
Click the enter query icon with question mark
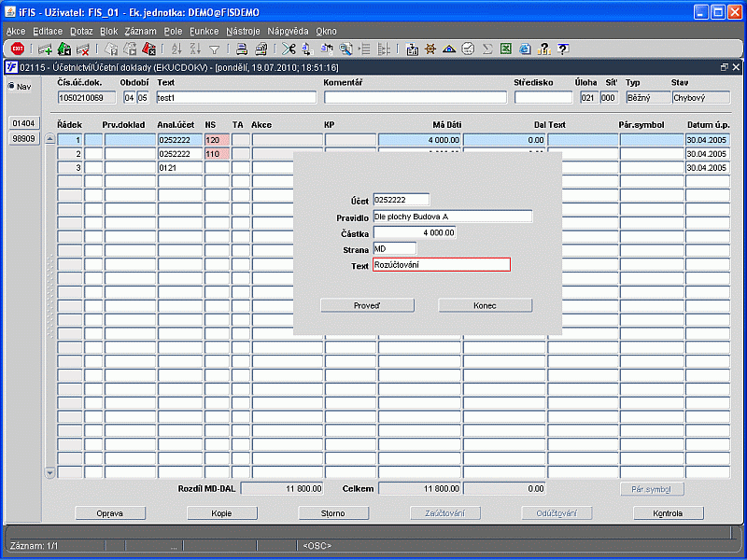click(x=111, y=49)
